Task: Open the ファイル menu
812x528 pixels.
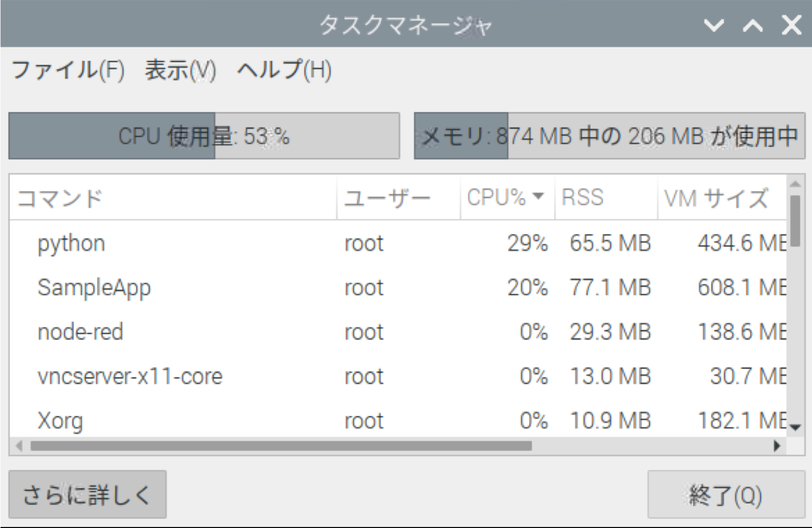Action: [x=68, y=71]
